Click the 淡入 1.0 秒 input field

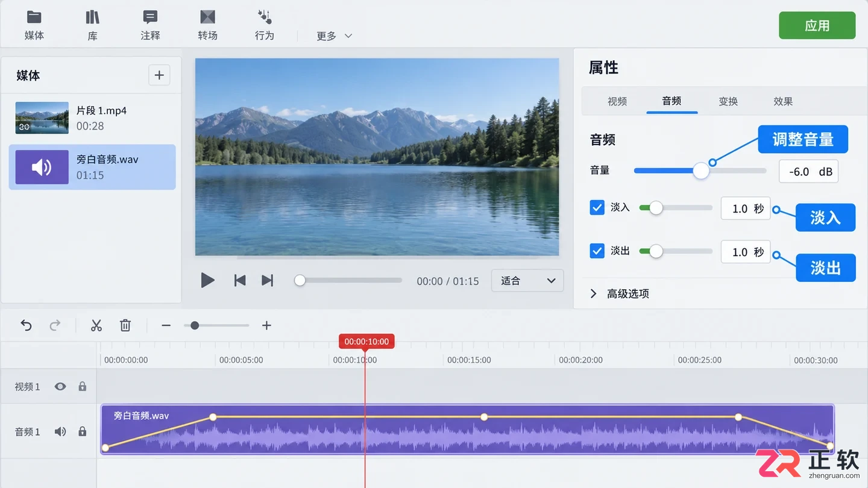point(746,208)
